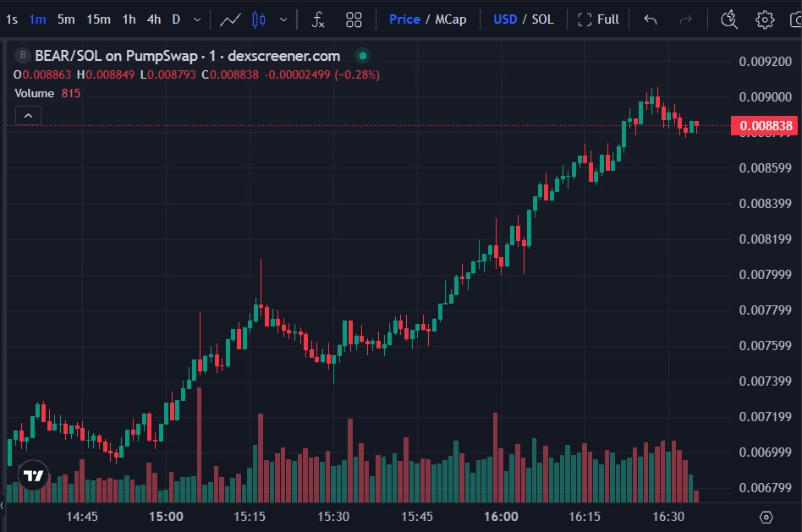Undo the last chart action

point(650,19)
